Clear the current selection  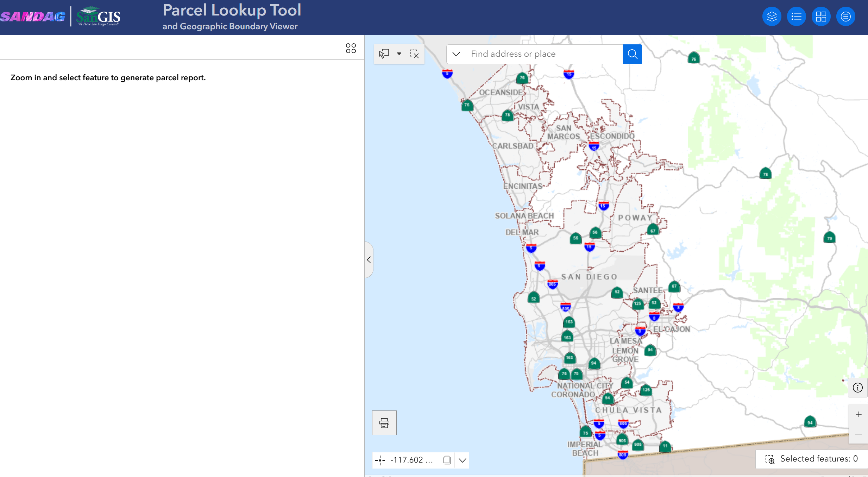coord(414,54)
